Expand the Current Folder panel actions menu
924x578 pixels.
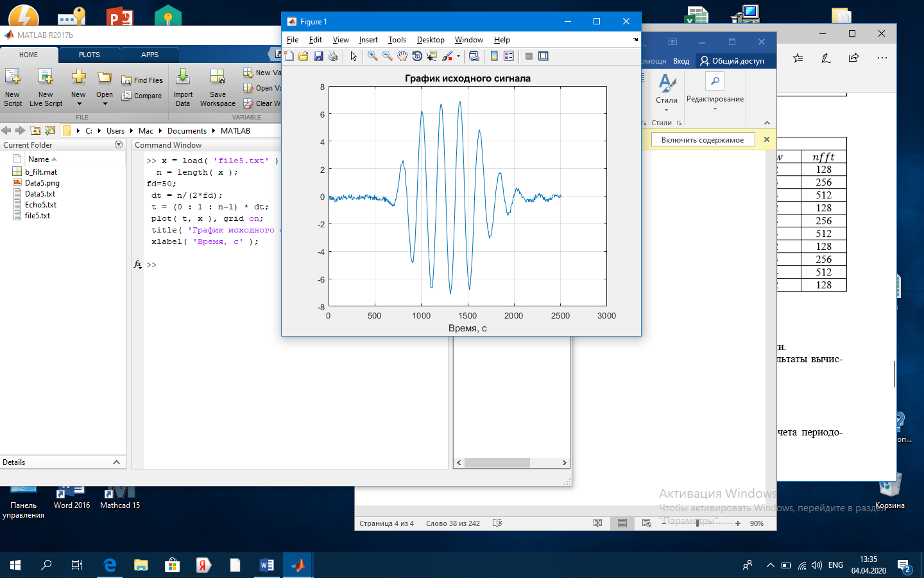click(x=119, y=145)
